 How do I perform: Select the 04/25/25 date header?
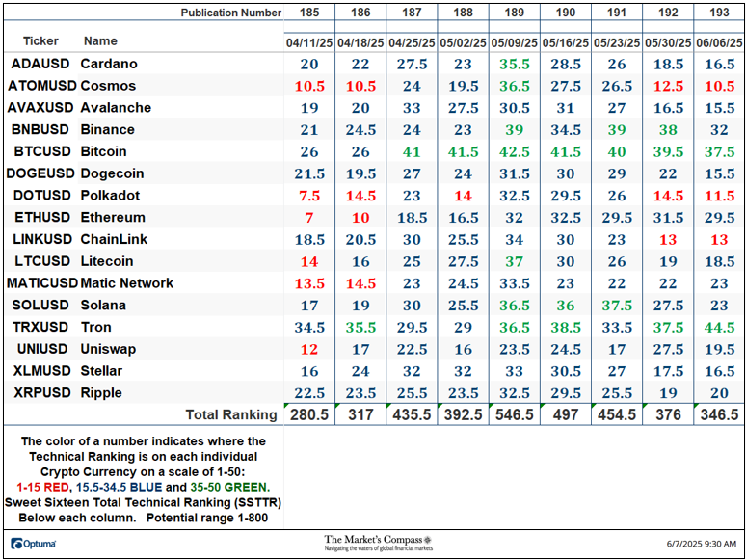(x=412, y=42)
